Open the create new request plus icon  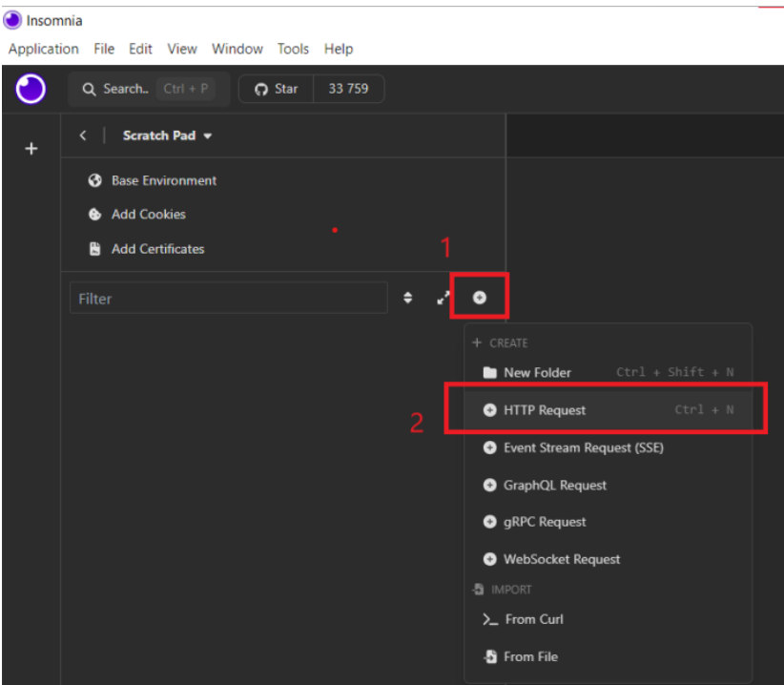pyautogui.click(x=480, y=298)
